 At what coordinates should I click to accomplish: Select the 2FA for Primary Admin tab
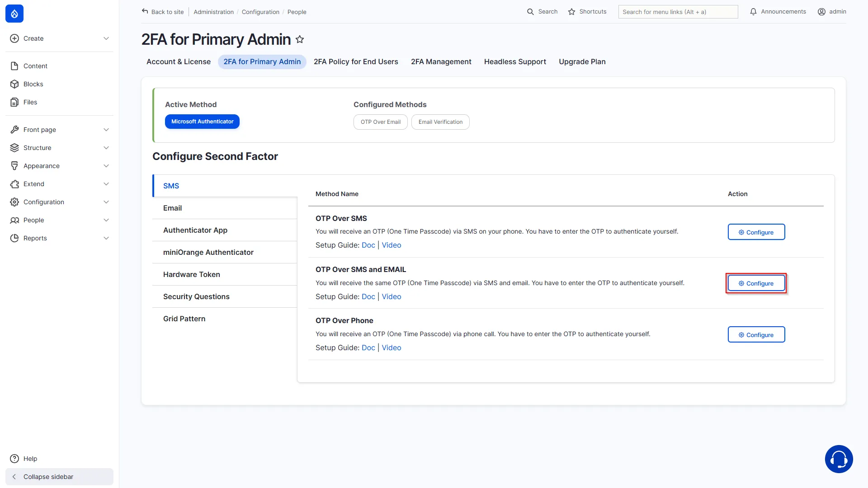262,62
